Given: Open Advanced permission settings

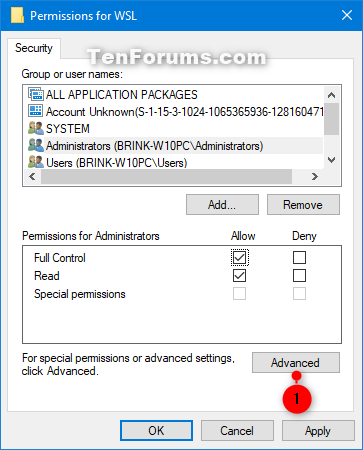Looking at the screenshot, I should pos(296,362).
